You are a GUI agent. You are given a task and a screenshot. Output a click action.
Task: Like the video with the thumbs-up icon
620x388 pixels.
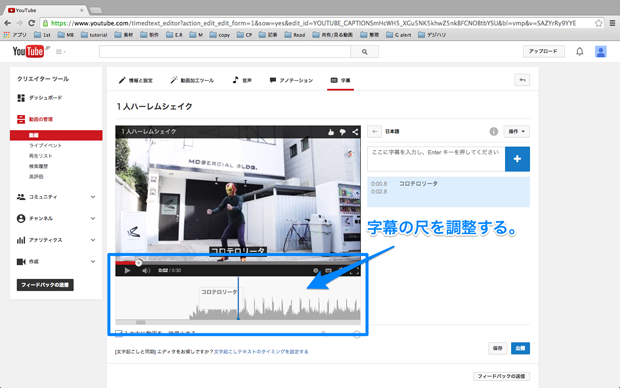[x=331, y=132]
